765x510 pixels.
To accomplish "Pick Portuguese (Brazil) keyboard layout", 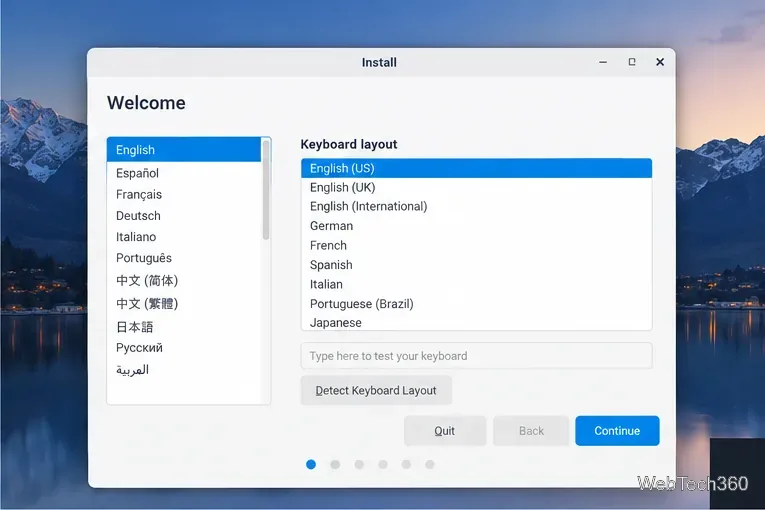I will 476,304.
